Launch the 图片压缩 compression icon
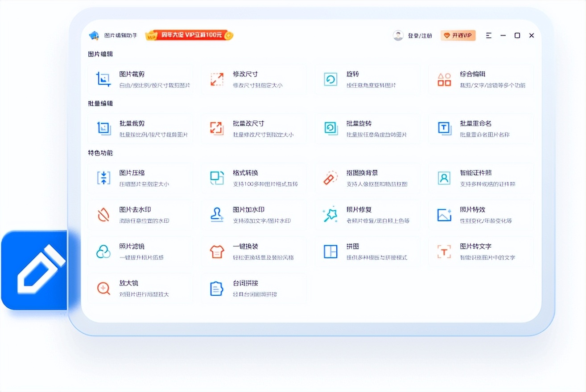586x392 pixels. [103, 178]
